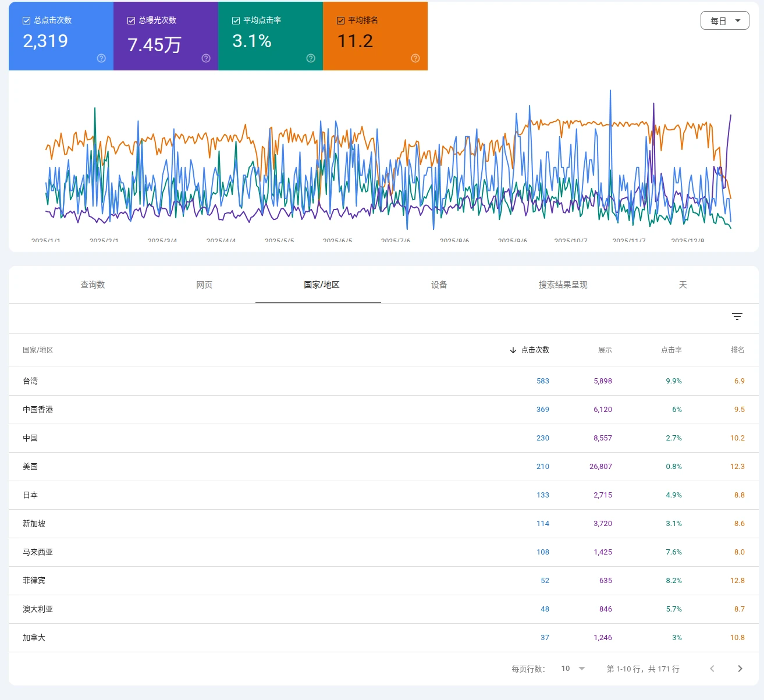The height and width of the screenshot is (700, 764).
Task: Click the previous page chevron
Action: (712, 669)
